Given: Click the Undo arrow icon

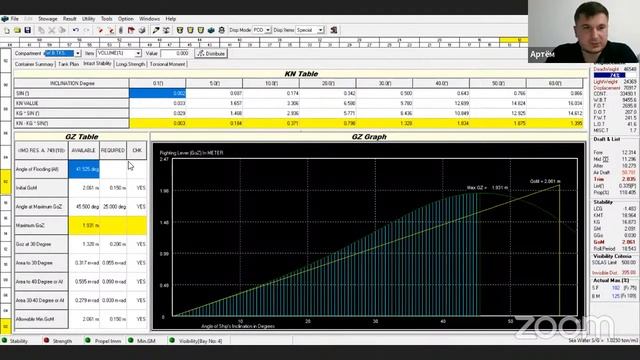Looking at the screenshot, I should (x=76, y=30).
